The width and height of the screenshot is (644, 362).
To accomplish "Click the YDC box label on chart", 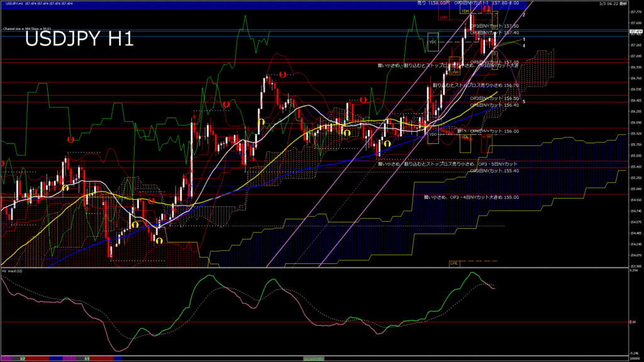I will pos(432,42).
